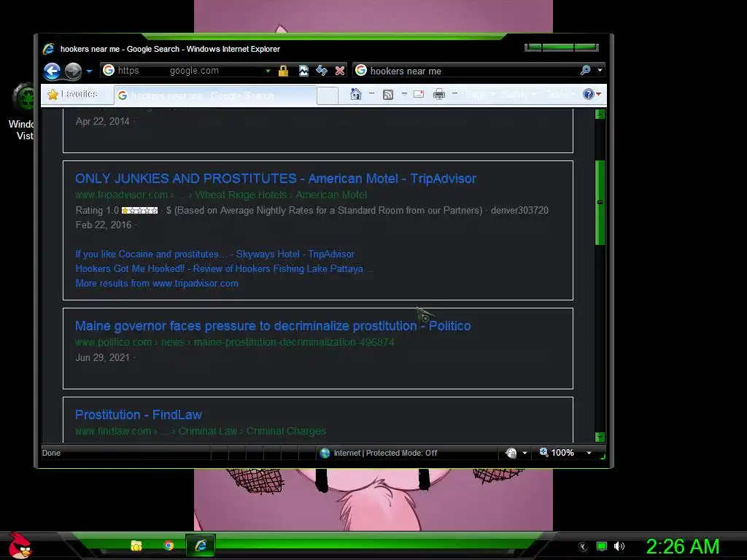
Task: Click the Internet zone globe icon
Action: (x=325, y=453)
